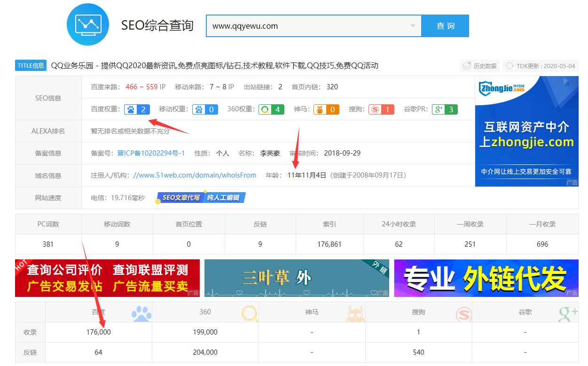Click the 首页位置 value 0
588x366 pixels.
(x=189, y=244)
